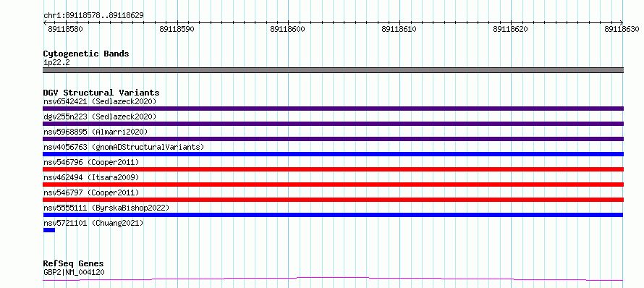Click ruler position 89118600

coord(288,29)
